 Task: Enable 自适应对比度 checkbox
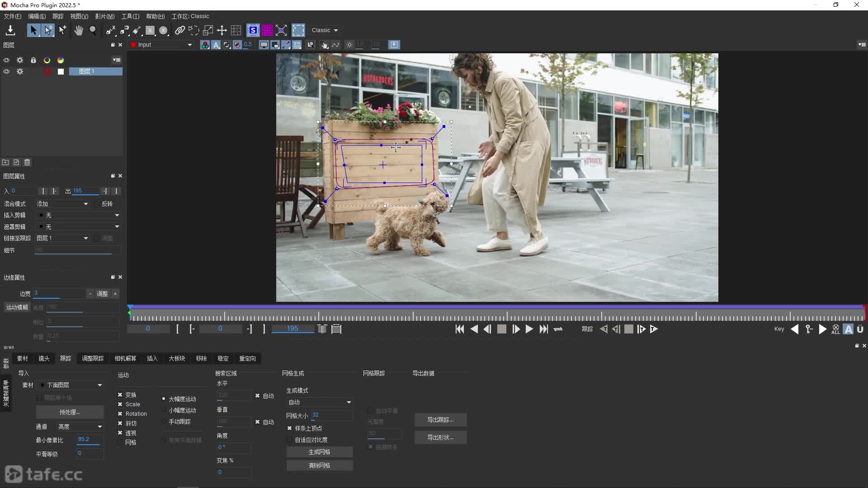pyautogui.click(x=289, y=440)
